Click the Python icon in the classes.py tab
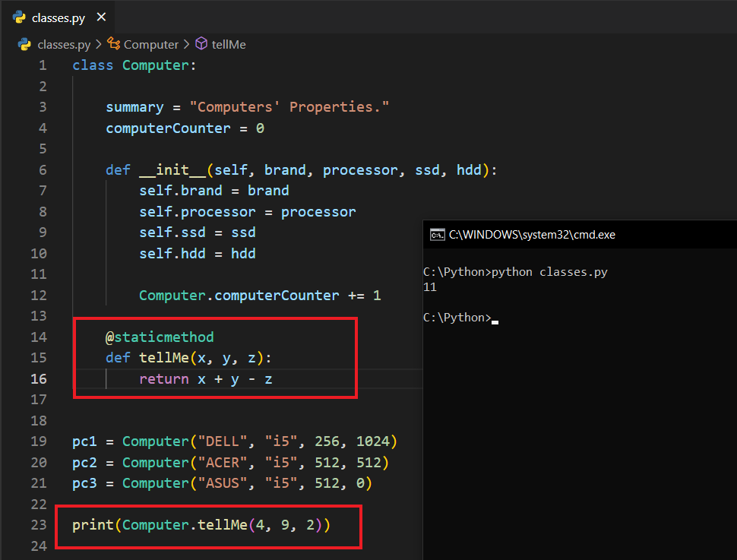 tap(20, 17)
